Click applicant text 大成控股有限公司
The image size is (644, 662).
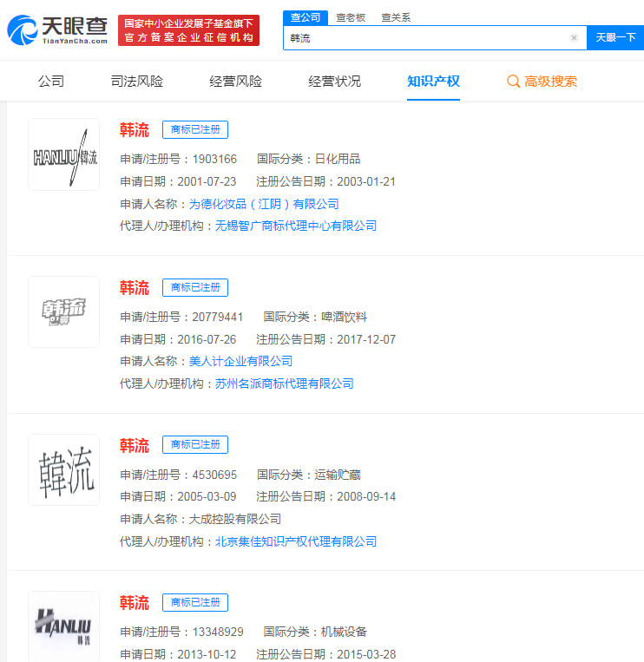235,520
